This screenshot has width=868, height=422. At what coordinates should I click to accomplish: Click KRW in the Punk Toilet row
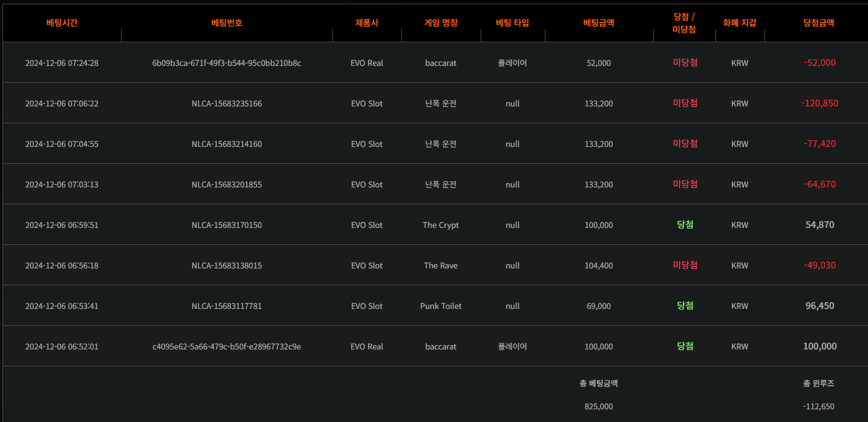point(740,306)
